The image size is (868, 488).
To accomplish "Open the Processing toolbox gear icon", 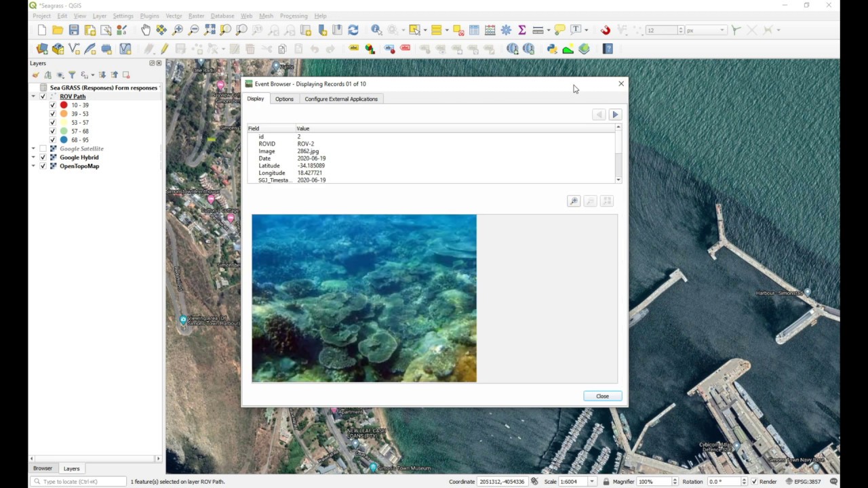I will tap(506, 30).
